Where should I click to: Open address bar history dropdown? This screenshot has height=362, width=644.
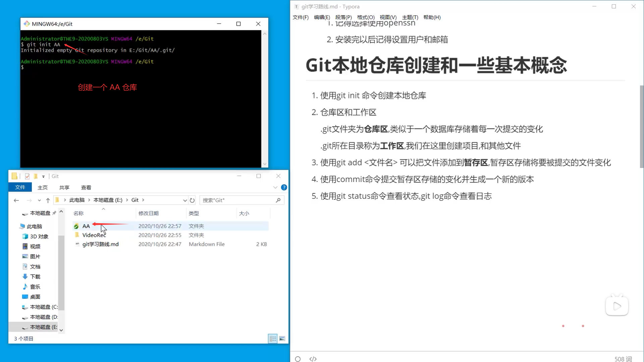[185, 200]
